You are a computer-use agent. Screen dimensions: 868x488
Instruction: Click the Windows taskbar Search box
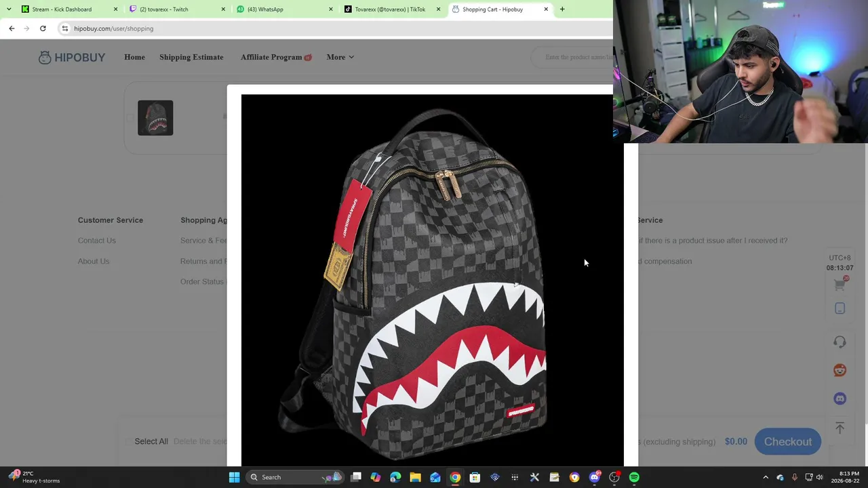tap(294, 477)
